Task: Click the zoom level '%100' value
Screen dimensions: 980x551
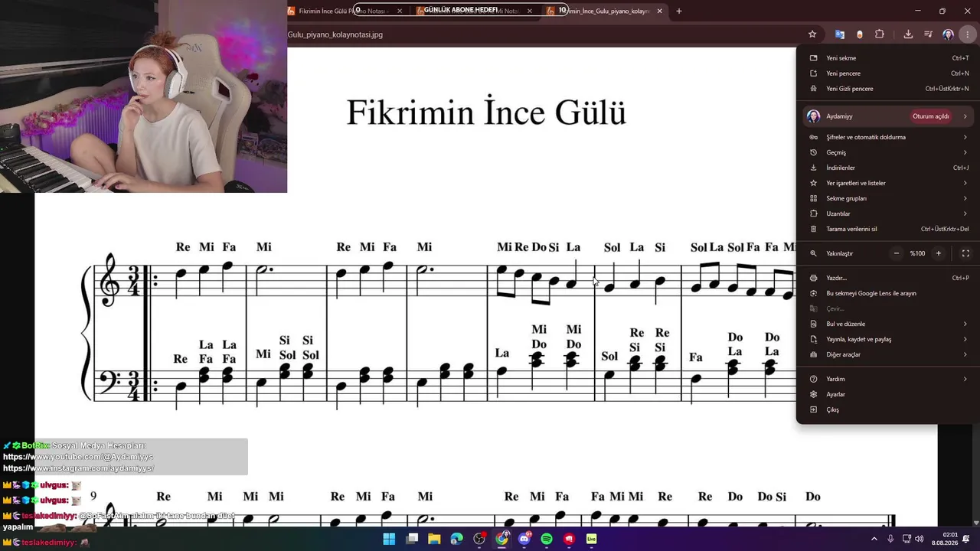Action: [917, 253]
